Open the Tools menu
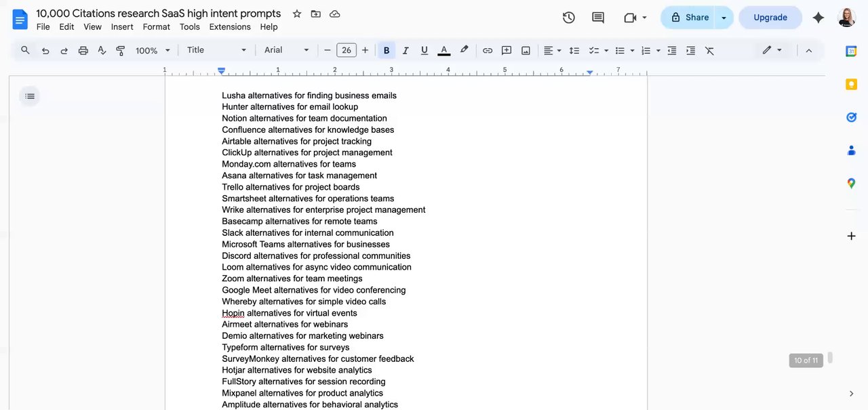Viewport: 868px width, 410px height. tap(190, 27)
